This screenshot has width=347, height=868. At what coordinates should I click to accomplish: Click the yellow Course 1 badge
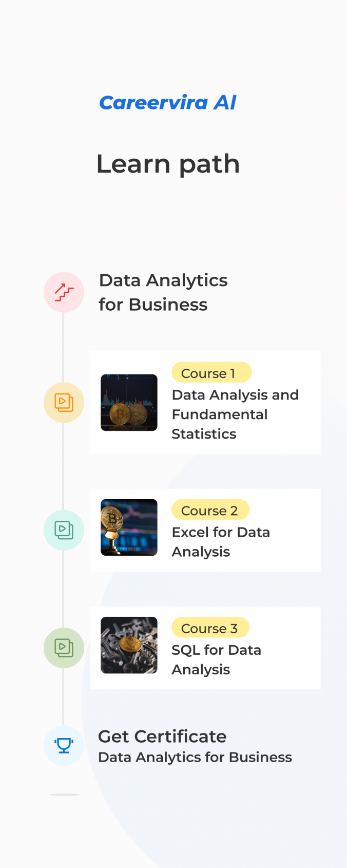211,373
